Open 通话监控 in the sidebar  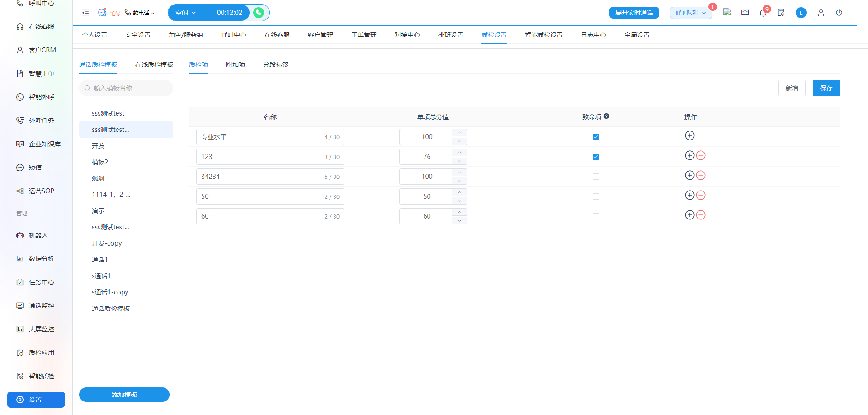(36, 306)
